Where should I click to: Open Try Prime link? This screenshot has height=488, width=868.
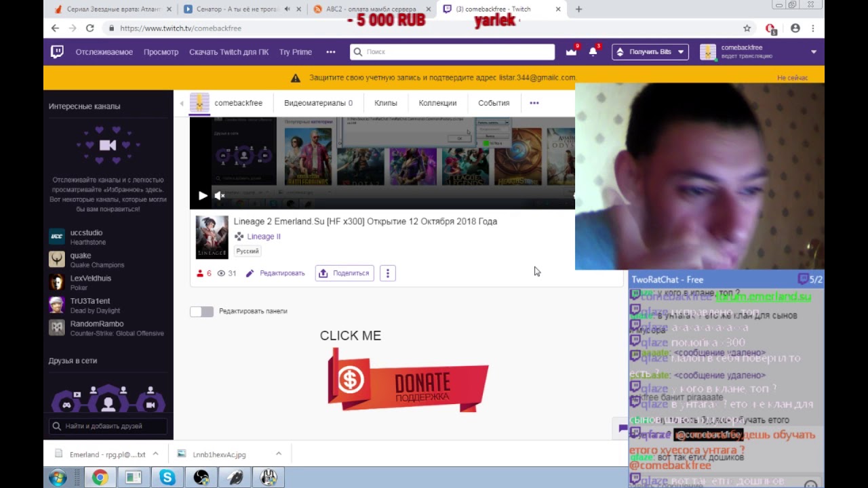[296, 52]
